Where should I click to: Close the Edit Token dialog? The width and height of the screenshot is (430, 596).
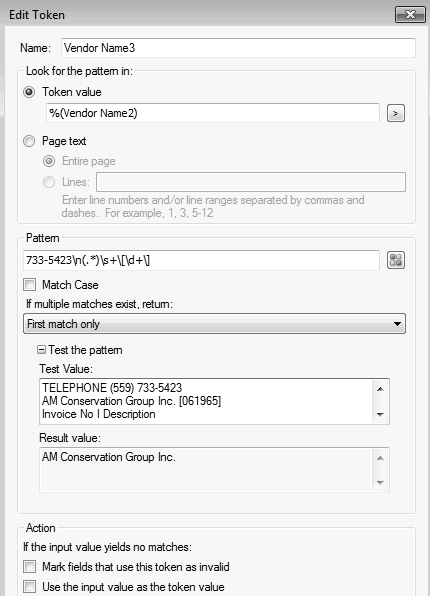tap(410, 15)
